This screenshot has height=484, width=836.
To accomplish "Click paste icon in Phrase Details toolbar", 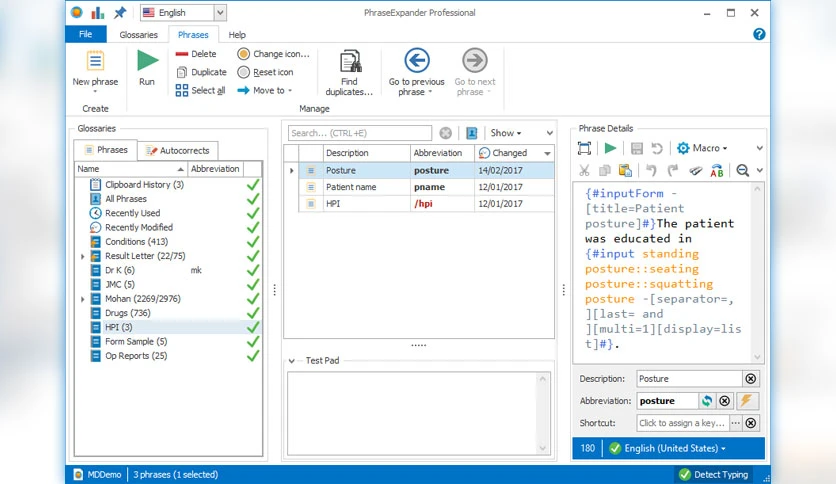I will pyautogui.click(x=625, y=171).
